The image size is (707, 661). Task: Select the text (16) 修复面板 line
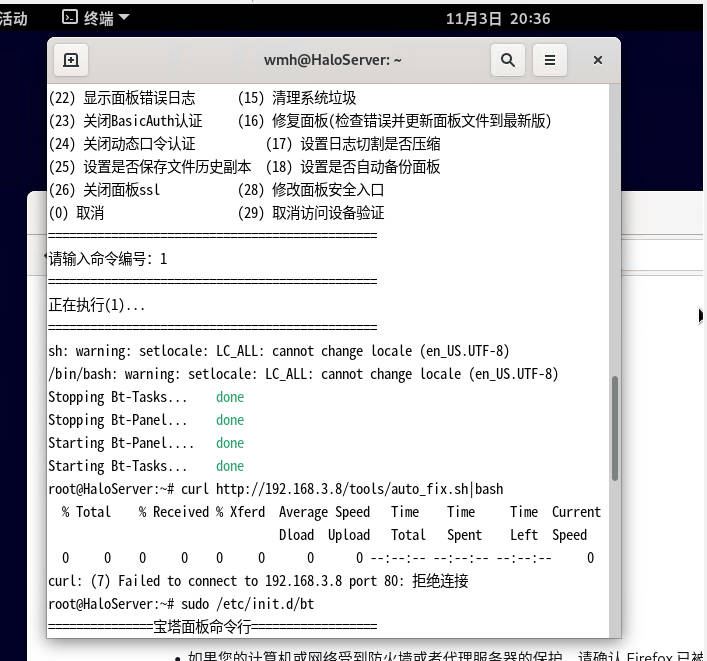tap(395, 121)
